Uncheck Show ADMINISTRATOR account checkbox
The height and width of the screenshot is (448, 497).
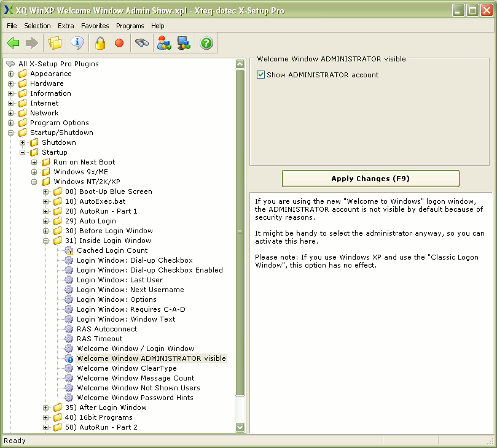[x=260, y=75]
